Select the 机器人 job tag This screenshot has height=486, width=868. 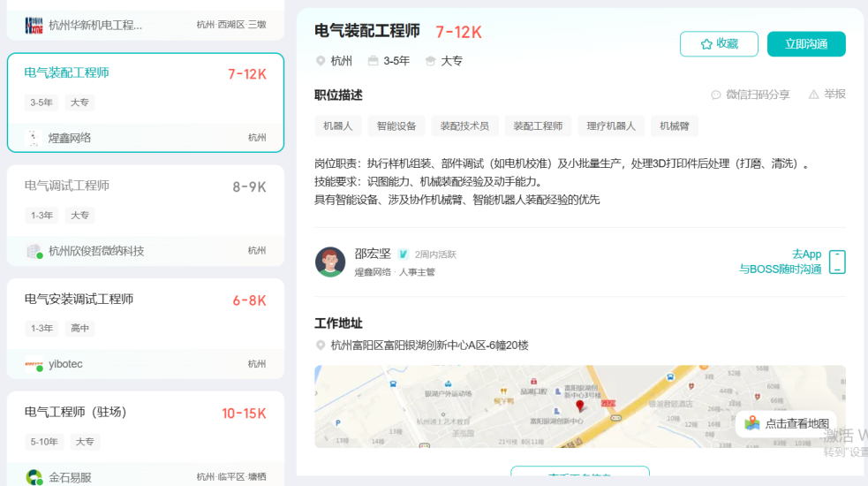337,126
